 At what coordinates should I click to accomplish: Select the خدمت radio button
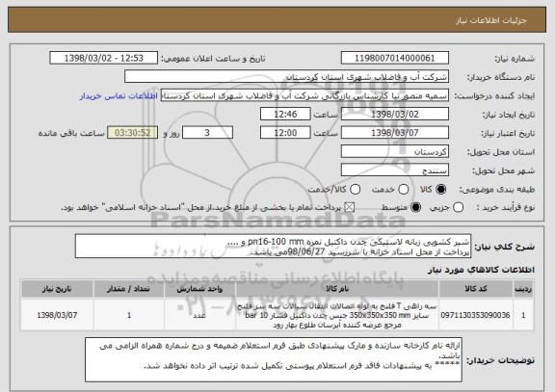pyautogui.click(x=404, y=190)
